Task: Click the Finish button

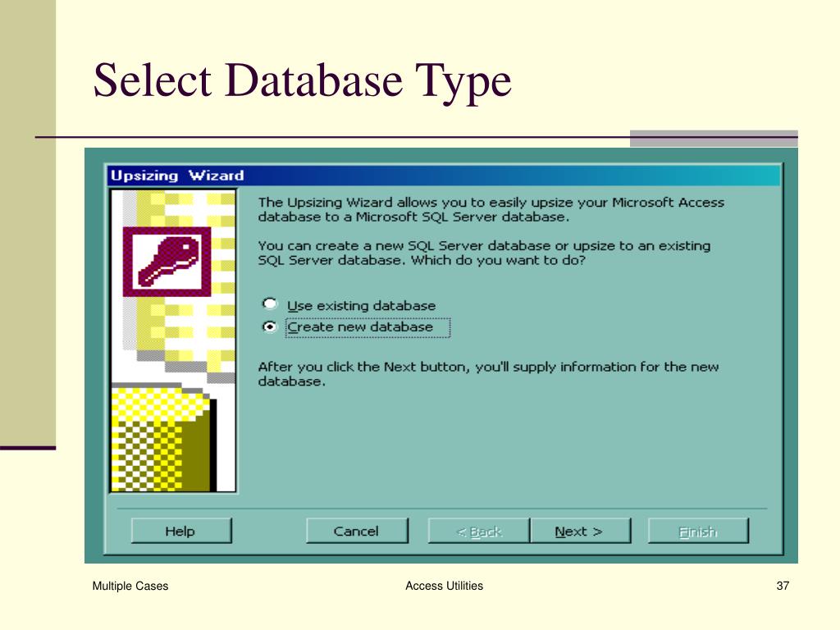Action: click(x=698, y=531)
